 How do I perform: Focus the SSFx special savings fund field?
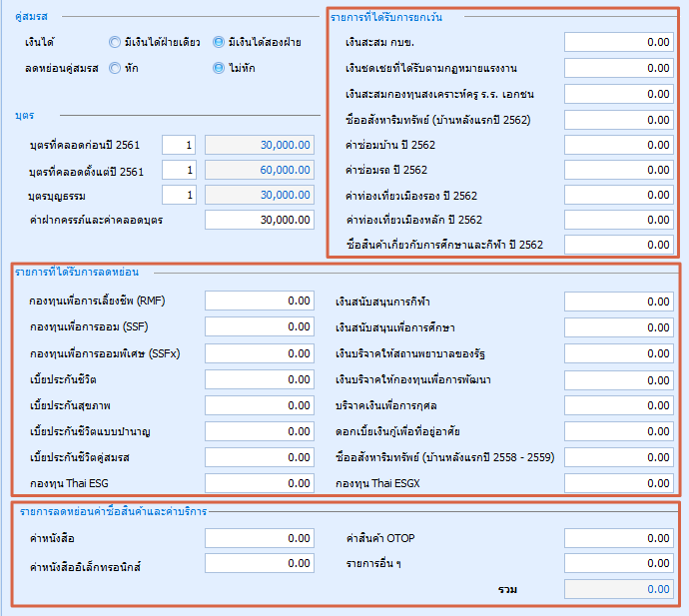(259, 352)
